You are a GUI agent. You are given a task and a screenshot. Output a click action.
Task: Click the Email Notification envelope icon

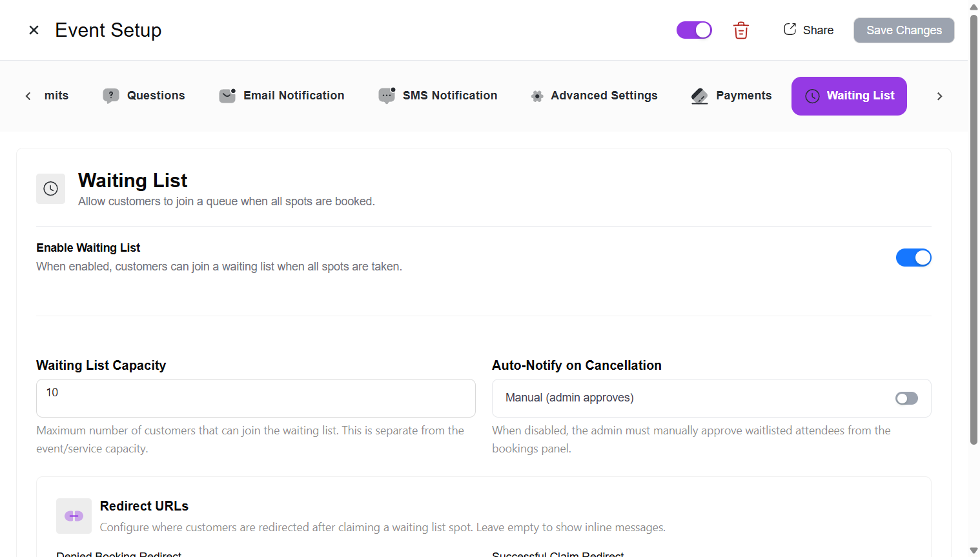coord(227,96)
